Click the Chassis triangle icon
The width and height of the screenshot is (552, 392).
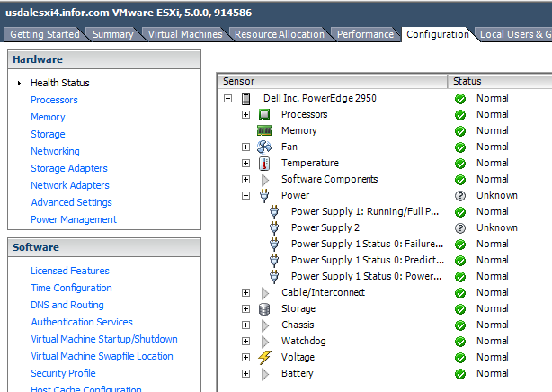click(265, 325)
